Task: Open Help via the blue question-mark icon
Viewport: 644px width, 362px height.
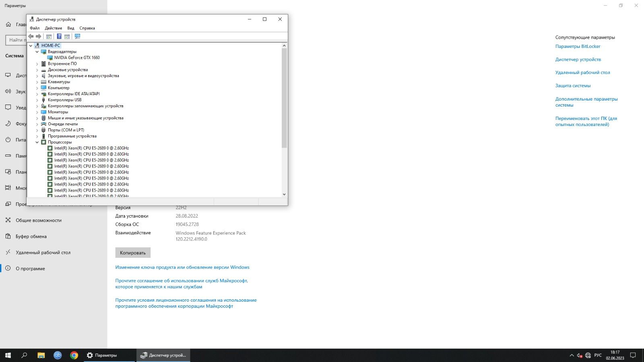Action: tap(59, 36)
